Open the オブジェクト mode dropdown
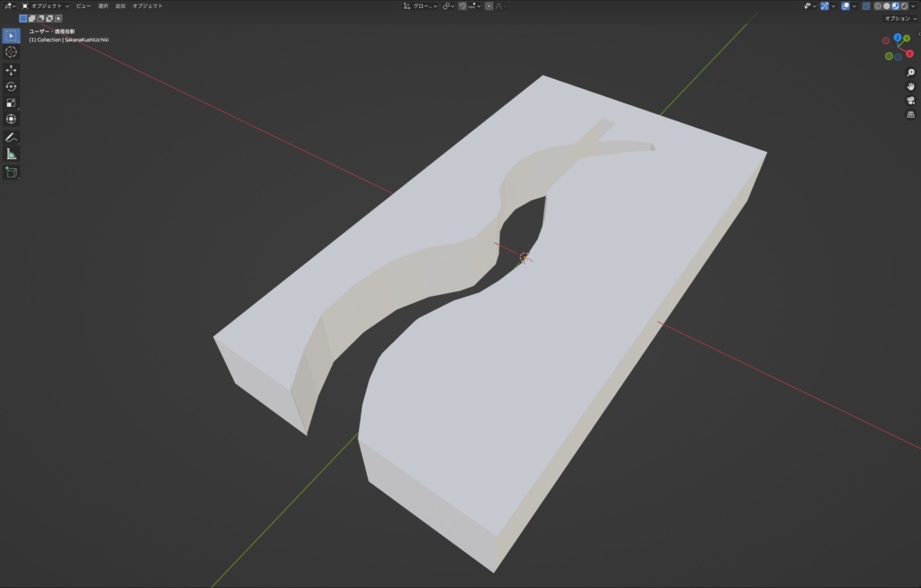The image size is (921, 588). pos(45,6)
